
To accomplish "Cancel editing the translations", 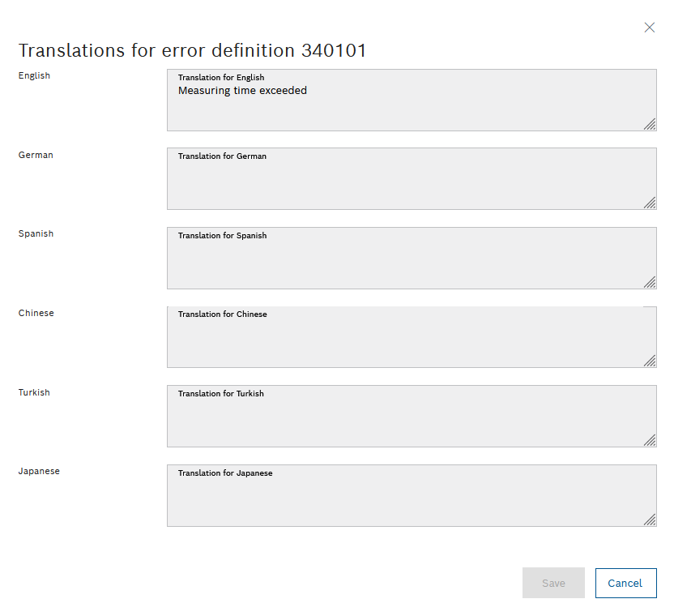I will click(625, 583).
